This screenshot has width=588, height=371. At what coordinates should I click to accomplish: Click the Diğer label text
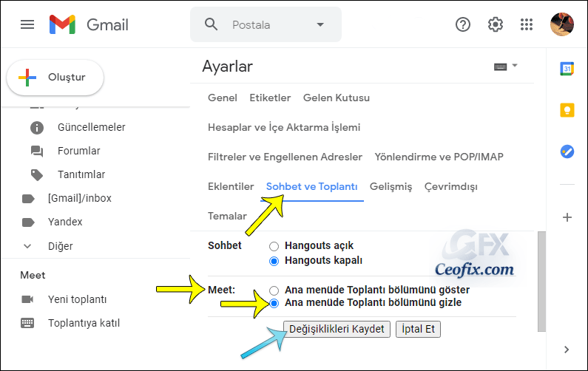(x=61, y=246)
